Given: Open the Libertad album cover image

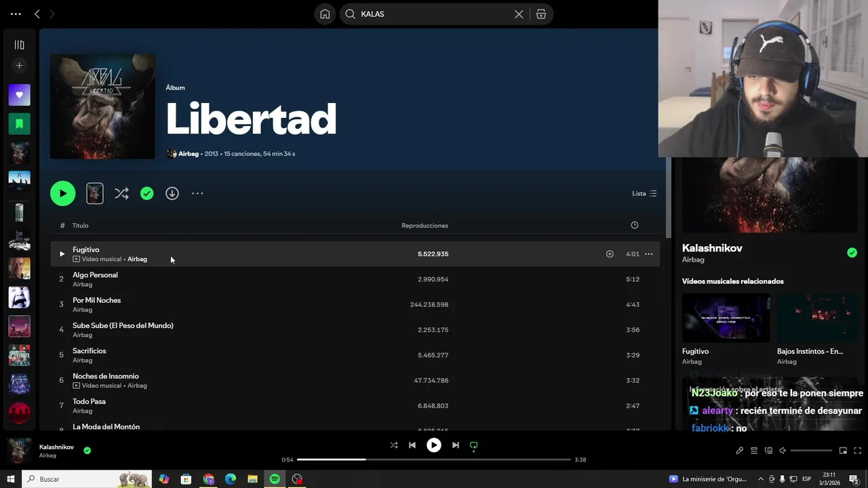Looking at the screenshot, I should 102,106.
